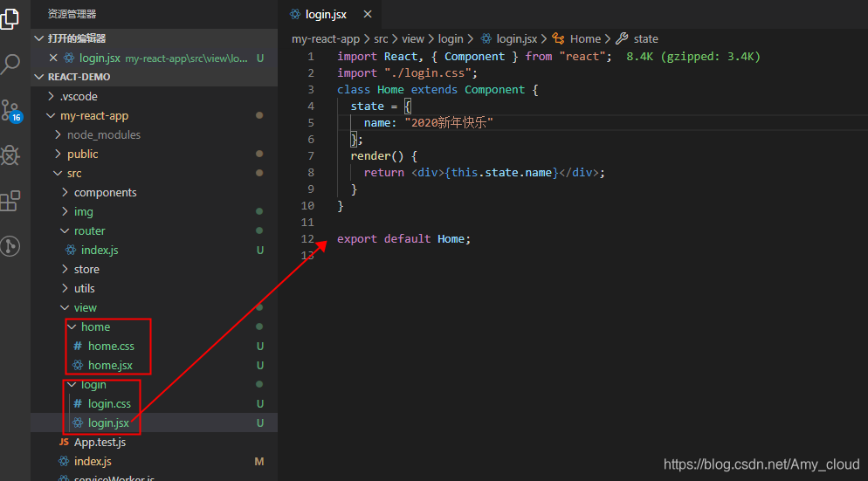Collapse the view folder
This screenshot has height=481, width=868.
(65, 307)
